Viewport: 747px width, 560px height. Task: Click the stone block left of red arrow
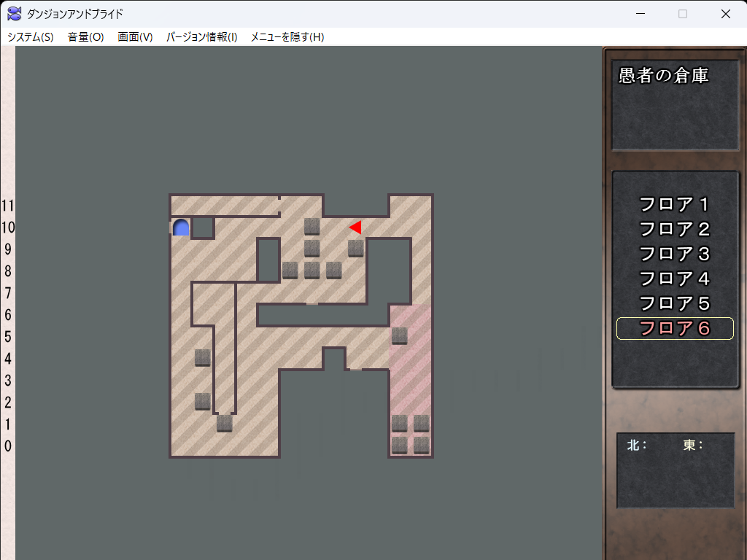(x=312, y=226)
